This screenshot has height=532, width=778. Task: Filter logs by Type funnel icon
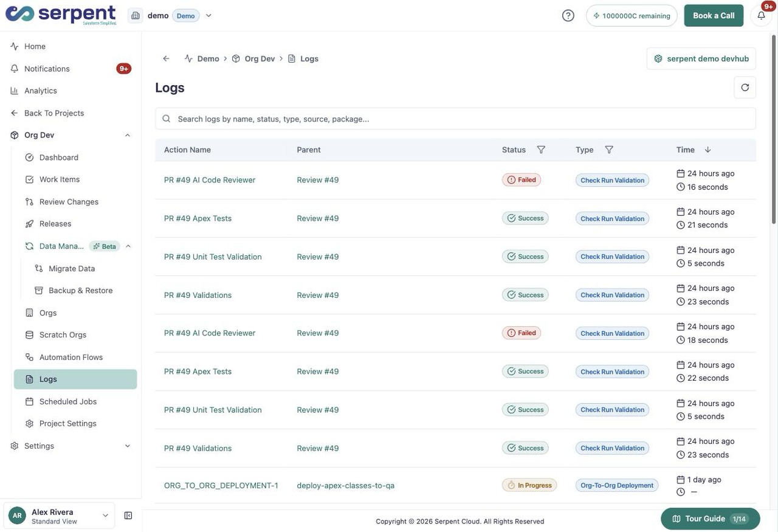(609, 150)
